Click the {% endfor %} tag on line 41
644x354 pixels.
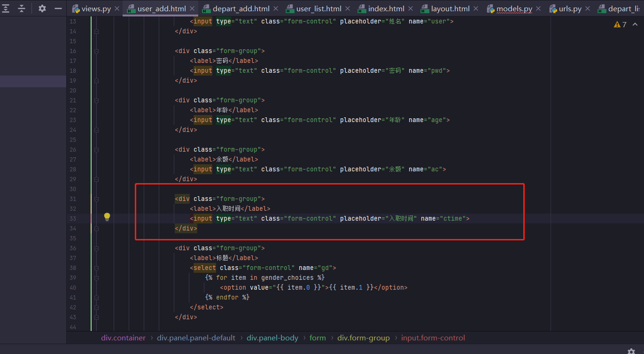coord(227,297)
